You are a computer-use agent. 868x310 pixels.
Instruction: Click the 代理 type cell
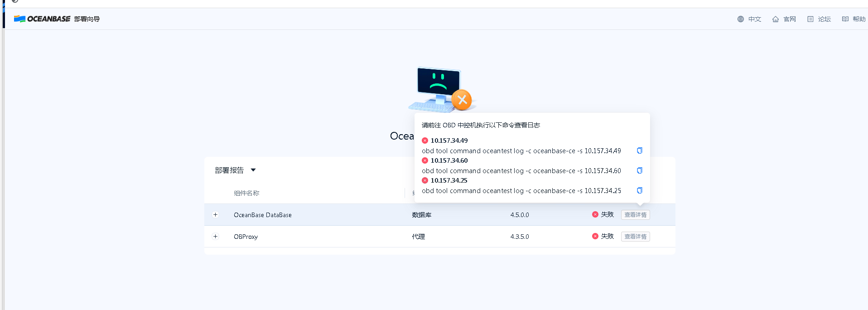tap(418, 237)
